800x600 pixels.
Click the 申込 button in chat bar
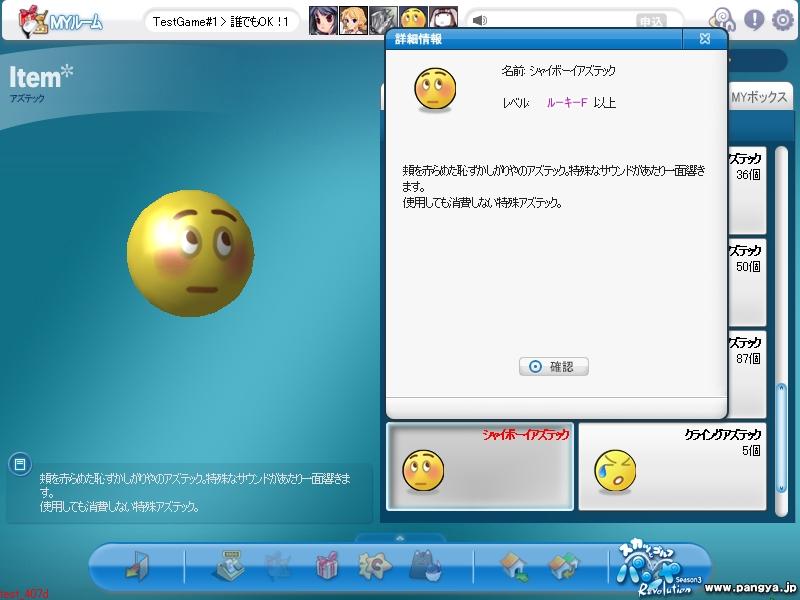(x=652, y=21)
